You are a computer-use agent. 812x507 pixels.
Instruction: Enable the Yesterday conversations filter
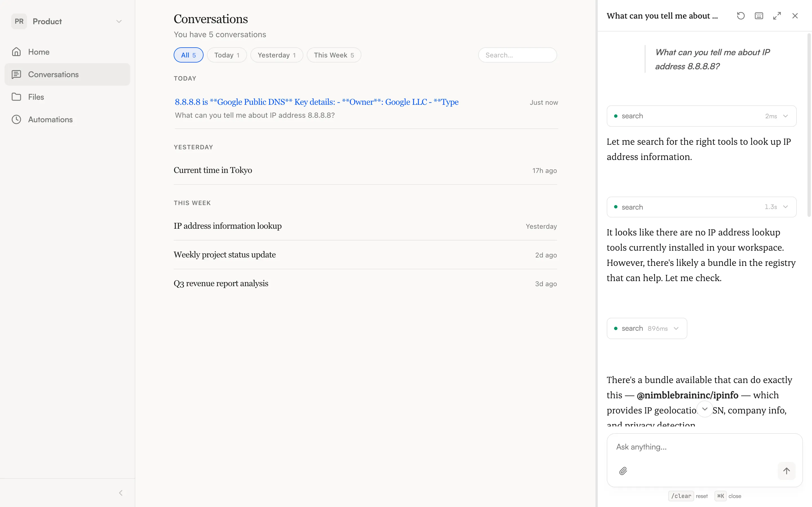tap(277, 55)
